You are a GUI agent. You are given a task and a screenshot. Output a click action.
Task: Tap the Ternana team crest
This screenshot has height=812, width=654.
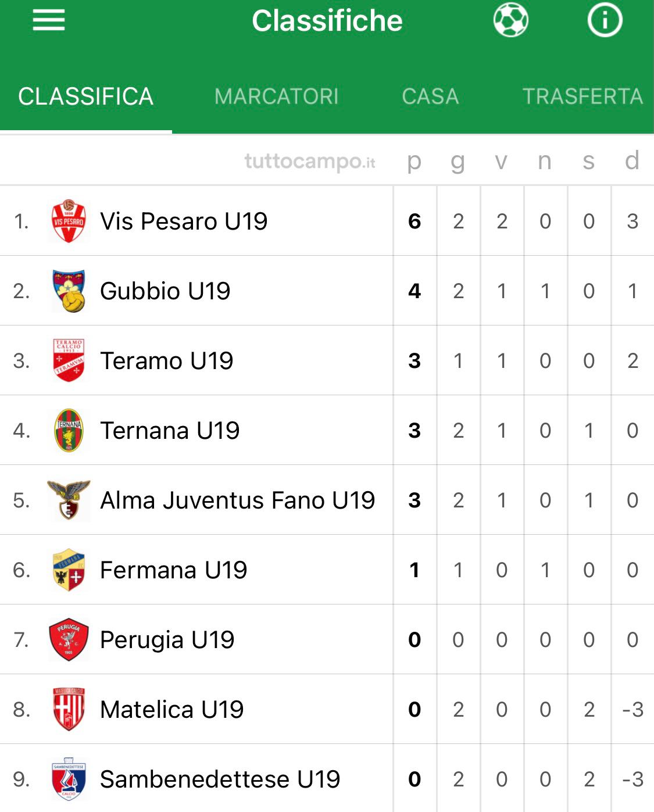tap(69, 430)
